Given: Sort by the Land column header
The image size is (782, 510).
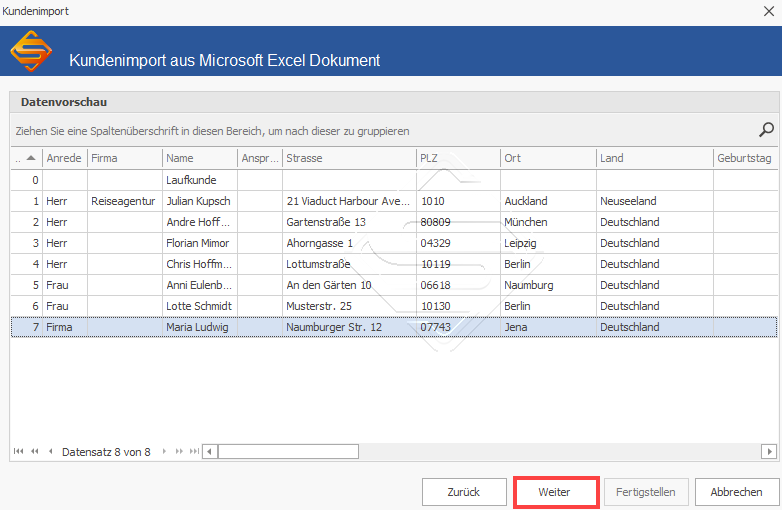Looking at the screenshot, I should click(655, 159).
